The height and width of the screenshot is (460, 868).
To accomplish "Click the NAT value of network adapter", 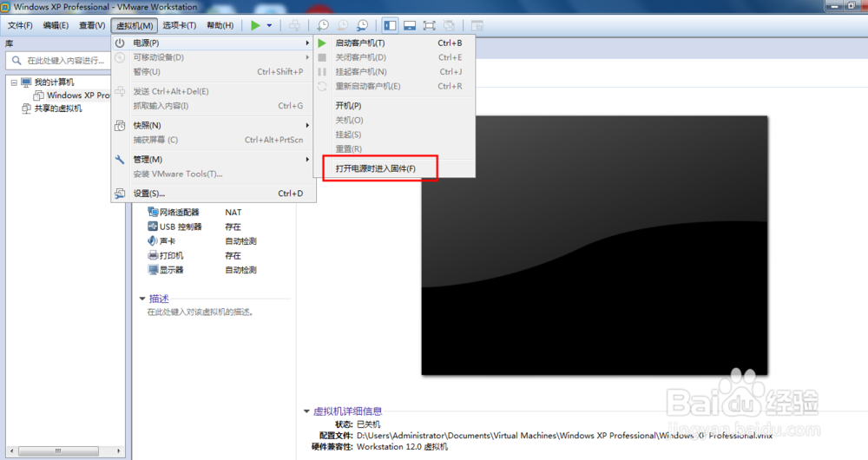I will point(233,213).
